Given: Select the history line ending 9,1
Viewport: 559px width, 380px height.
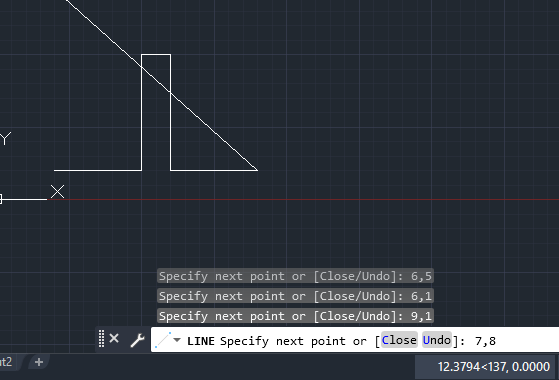Looking at the screenshot, I should coord(295,316).
